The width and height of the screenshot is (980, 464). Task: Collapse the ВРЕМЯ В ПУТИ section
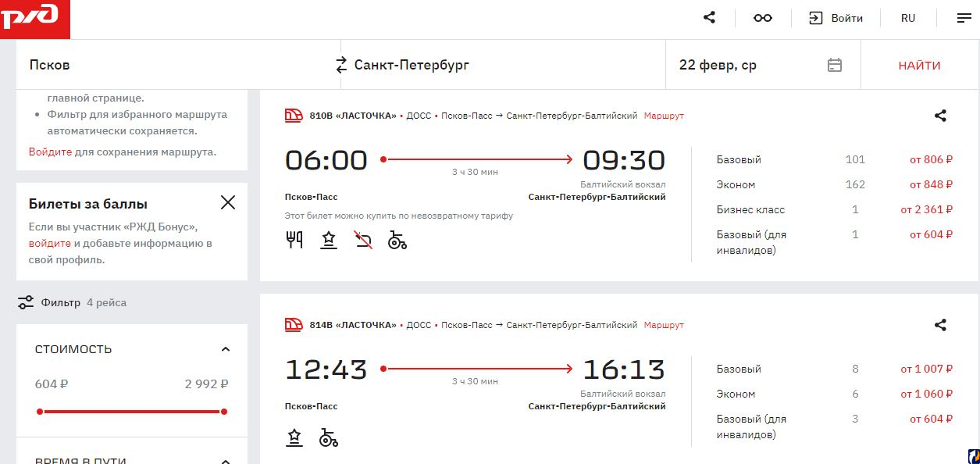point(226,460)
